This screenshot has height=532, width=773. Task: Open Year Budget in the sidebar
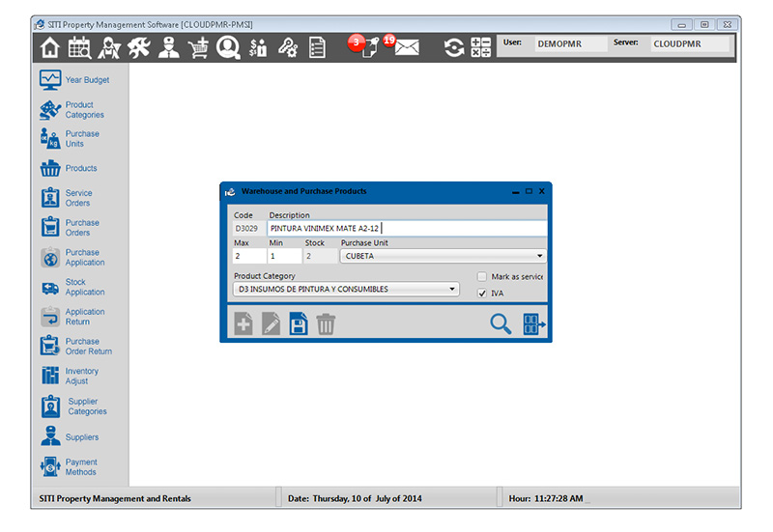click(x=75, y=80)
